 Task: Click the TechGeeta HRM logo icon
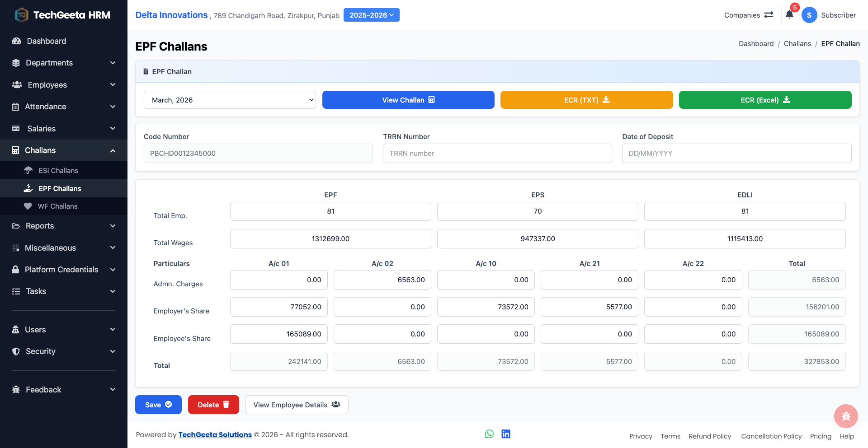[21, 15]
